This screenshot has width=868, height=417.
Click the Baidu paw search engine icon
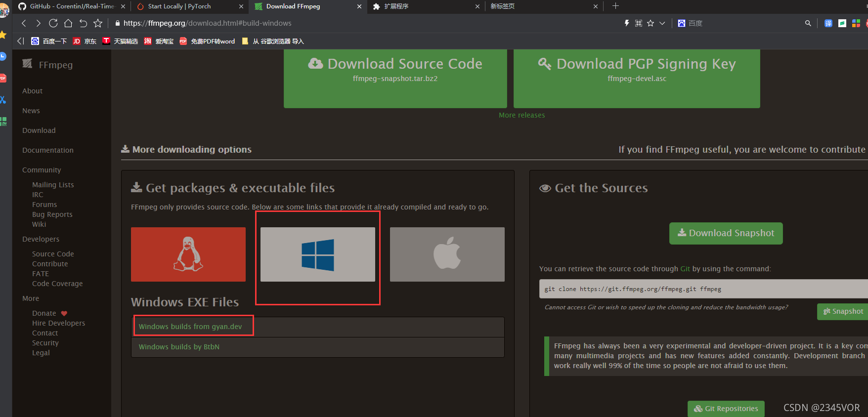pyautogui.click(x=682, y=23)
